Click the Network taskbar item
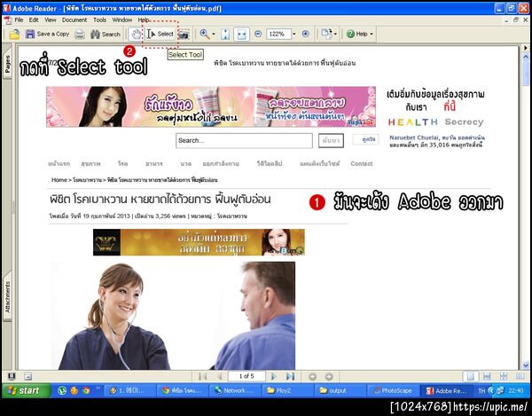This screenshot has height=416, width=532. click(x=235, y=391)
